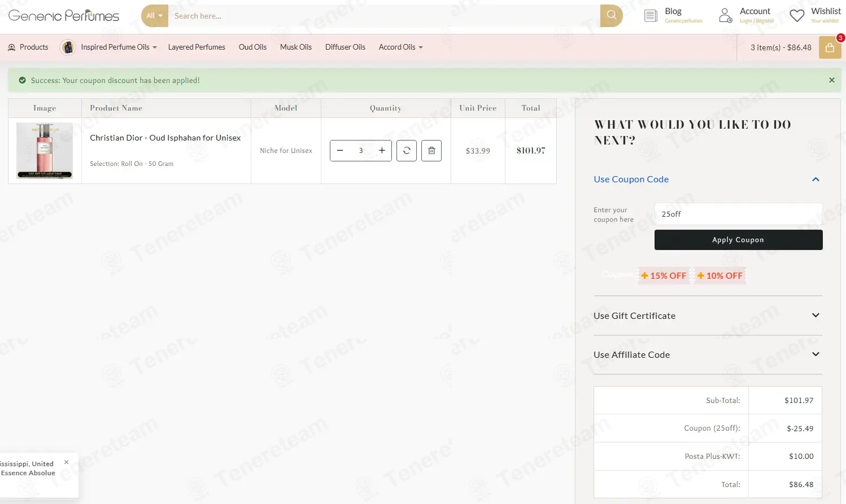This screenshot has height=504, width=846.
Task: Click the Generic Perfumes logo
Action: [64, 16]
